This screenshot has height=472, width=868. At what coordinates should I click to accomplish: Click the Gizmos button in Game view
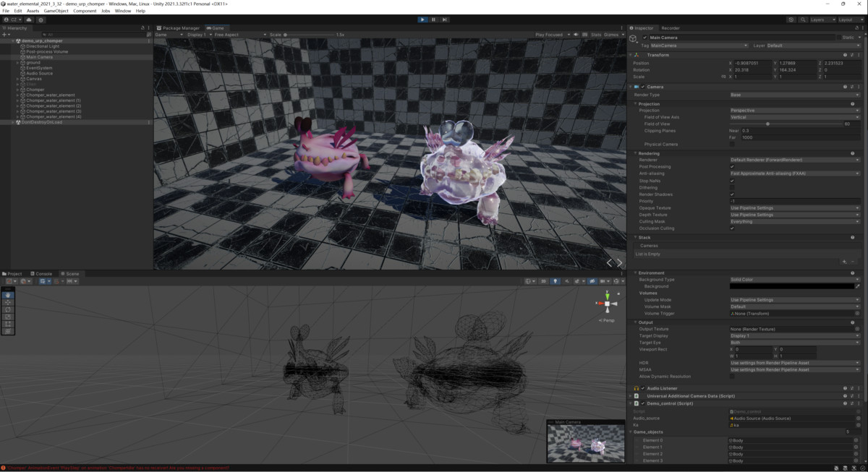(x=611, y=35)
